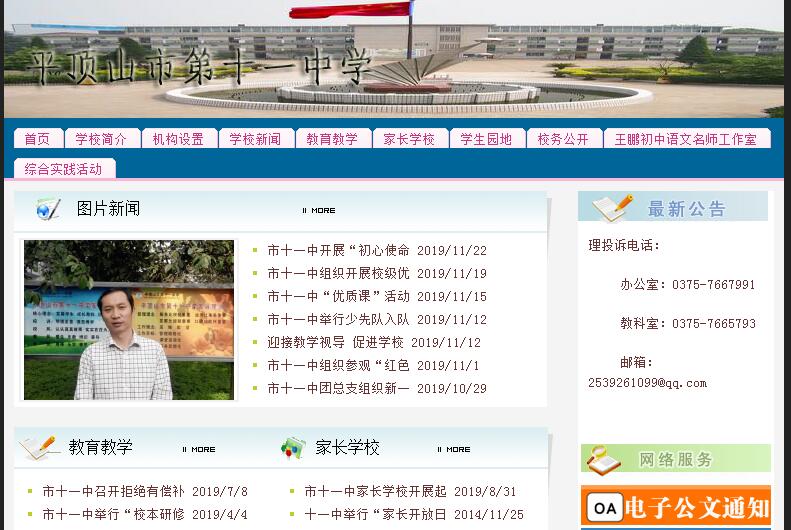Click the date 2019/8/31

pyautogui.click(x=485, y=491)
